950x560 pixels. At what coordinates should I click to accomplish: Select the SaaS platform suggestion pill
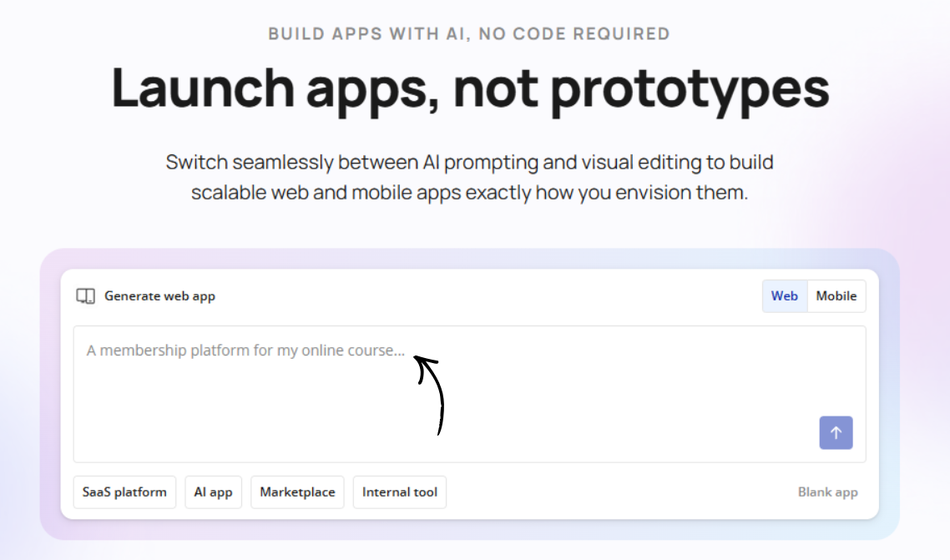(124, 492)
